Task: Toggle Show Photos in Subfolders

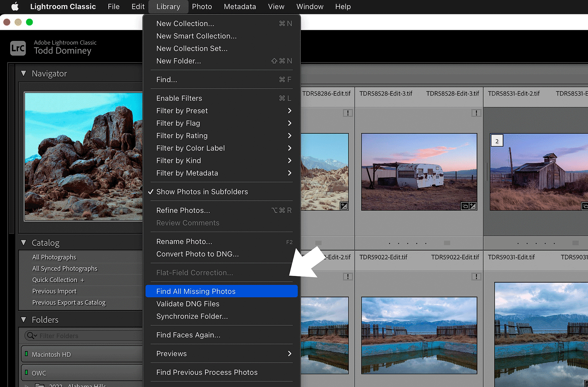Action: tap(202, 191)
